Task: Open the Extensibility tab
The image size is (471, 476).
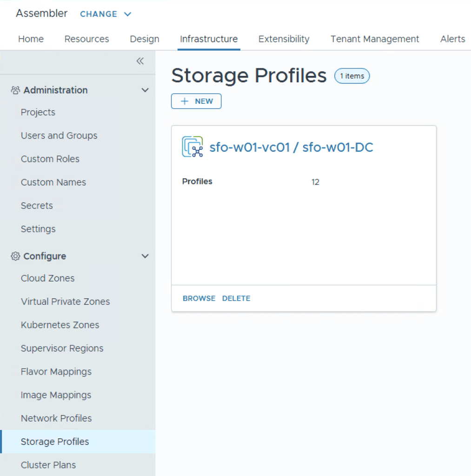Action: click(284, 39)
